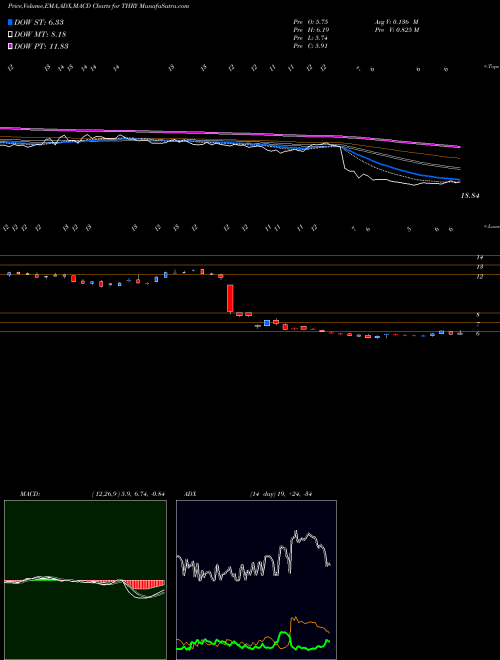Click the '<-Tops' label at the right edge
This screenshot has width=500, height=660.
pyautogui.click(x=492, y=67)
